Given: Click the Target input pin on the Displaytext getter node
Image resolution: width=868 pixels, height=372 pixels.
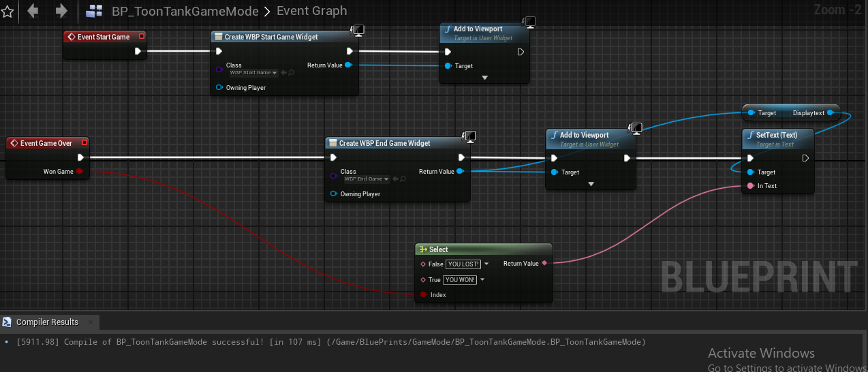Looking at the screenshot, I should (751, 112).
